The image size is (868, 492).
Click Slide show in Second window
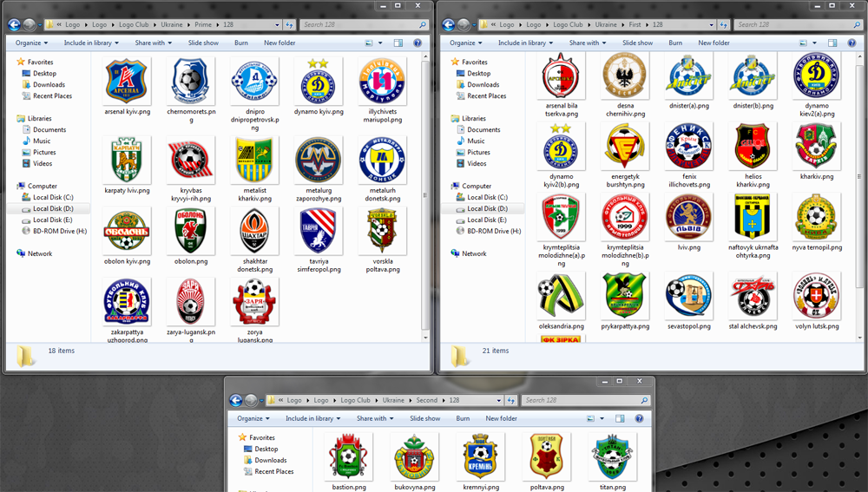point(425,418)
